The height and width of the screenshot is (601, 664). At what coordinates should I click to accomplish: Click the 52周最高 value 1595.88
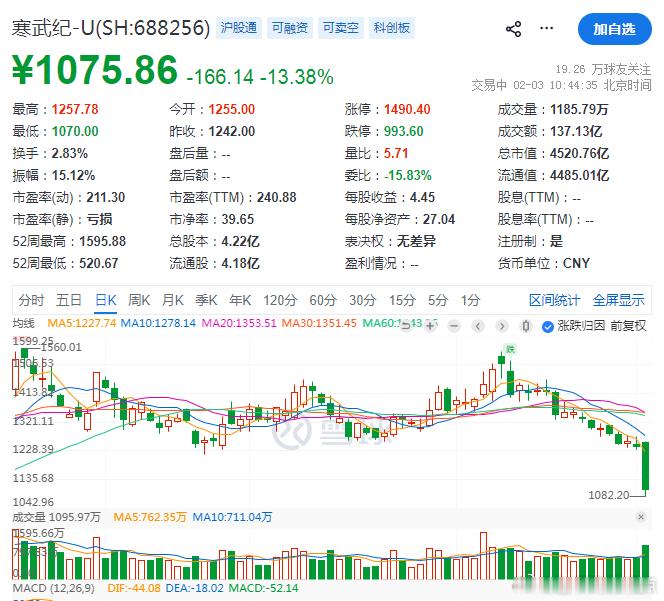tap(103, 241)
